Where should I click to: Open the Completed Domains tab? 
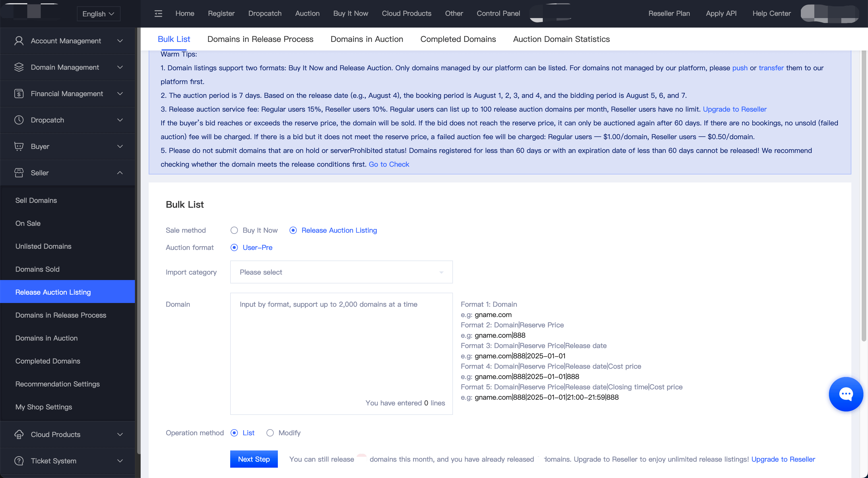(x=458, y=39)
